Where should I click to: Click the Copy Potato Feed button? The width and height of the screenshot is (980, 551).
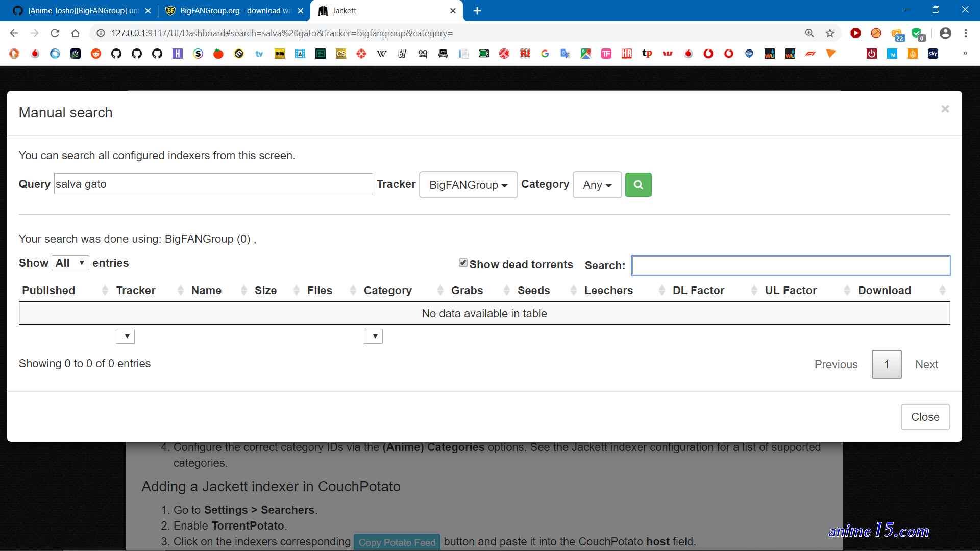[397, 542]
